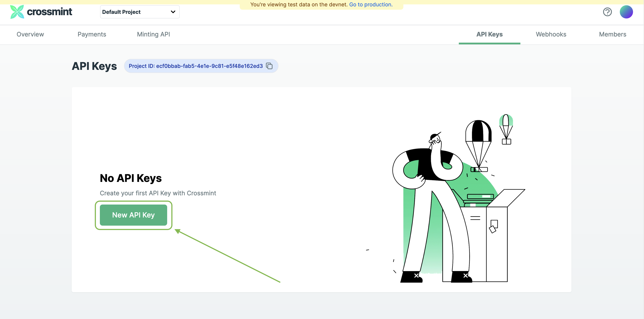
Task: Expand the project dropdown chevron arrow
Action: (x=173, y=12)
